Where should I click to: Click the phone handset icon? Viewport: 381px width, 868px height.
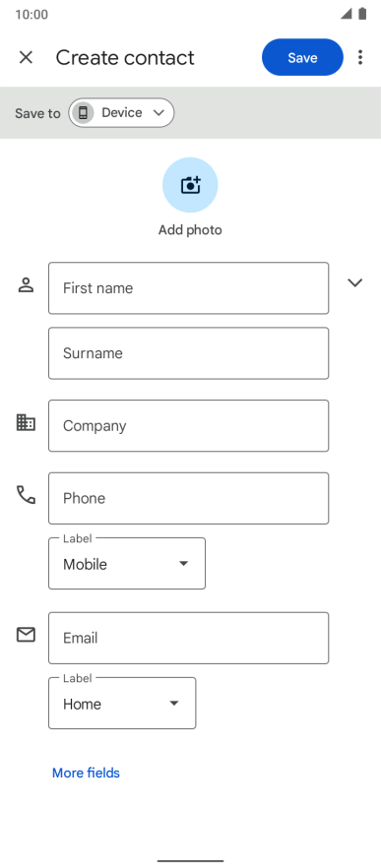click(26, 495)
